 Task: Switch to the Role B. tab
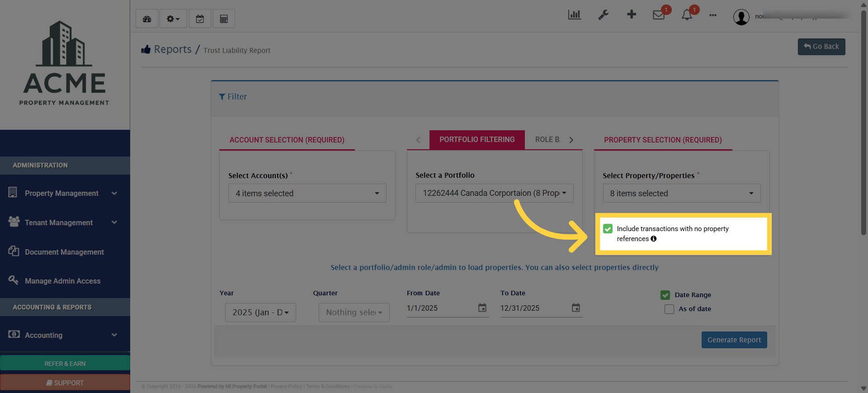click(x=548, y=140)
